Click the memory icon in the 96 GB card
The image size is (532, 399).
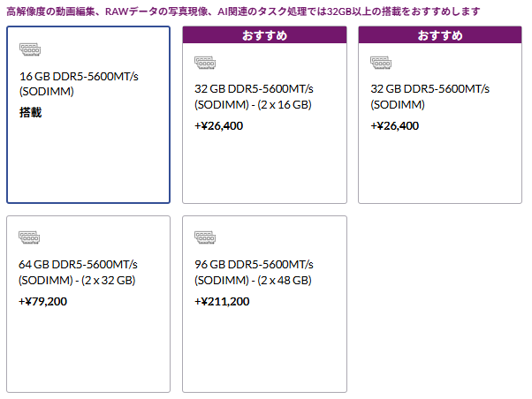pyautogui.click(x=205, y=237)
